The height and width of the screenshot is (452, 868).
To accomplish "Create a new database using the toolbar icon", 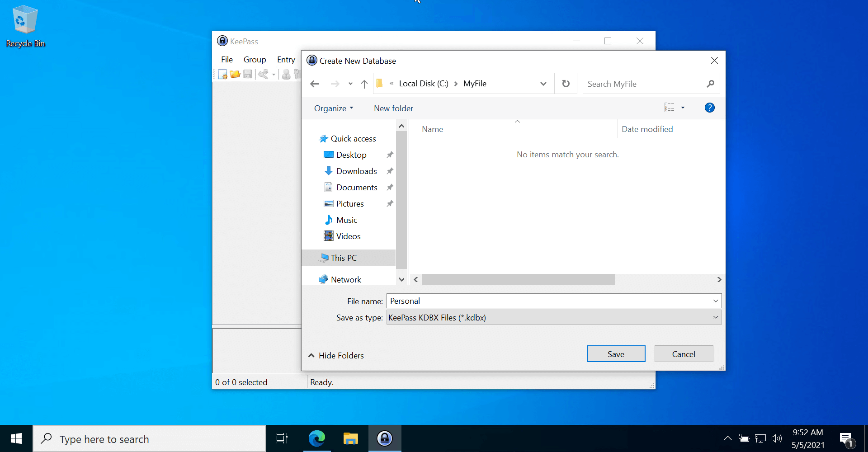I will [x=222, y=74].
